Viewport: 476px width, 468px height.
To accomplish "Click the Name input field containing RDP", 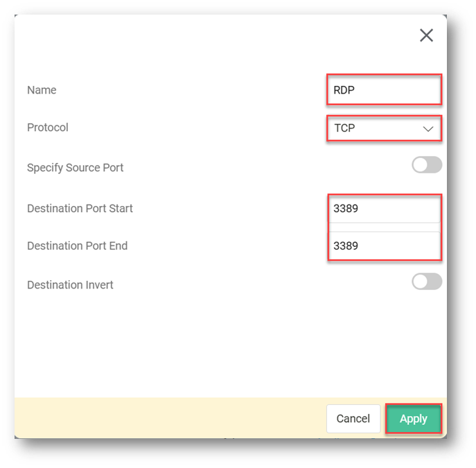I will click(x=383, y=90).
